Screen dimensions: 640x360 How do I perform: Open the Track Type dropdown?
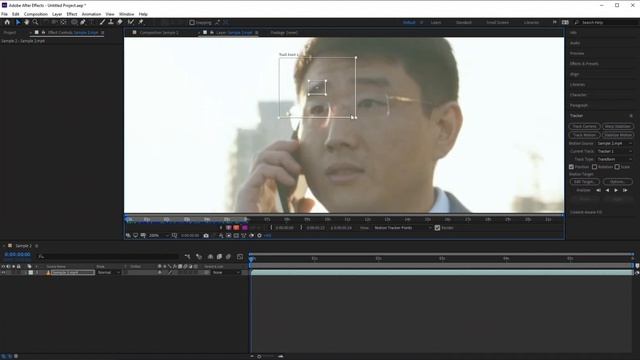coord(614,159)
